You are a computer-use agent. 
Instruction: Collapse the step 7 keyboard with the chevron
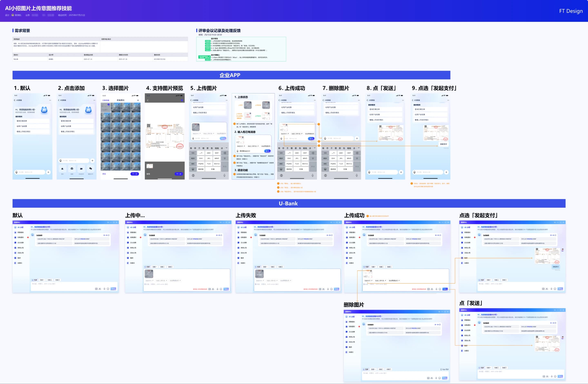tap(359, 148)
